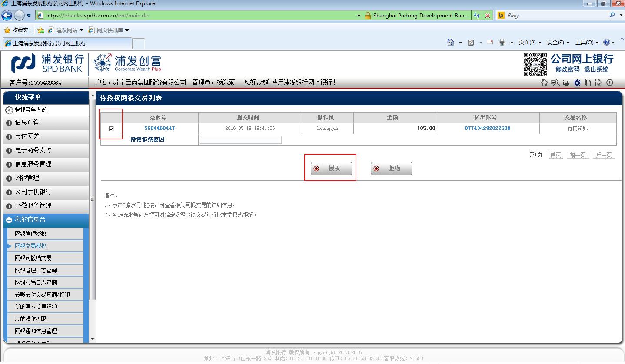Viewport: 625px width, 364px height.
Task: Click sidebar scrollbar down arrow
Action: 92,339
